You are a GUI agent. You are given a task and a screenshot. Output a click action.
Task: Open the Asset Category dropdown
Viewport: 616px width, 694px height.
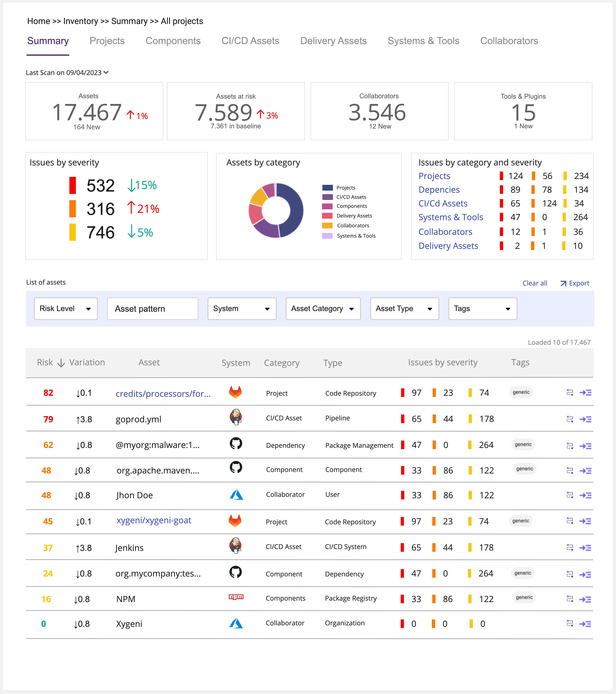click(x=323, y=309)
